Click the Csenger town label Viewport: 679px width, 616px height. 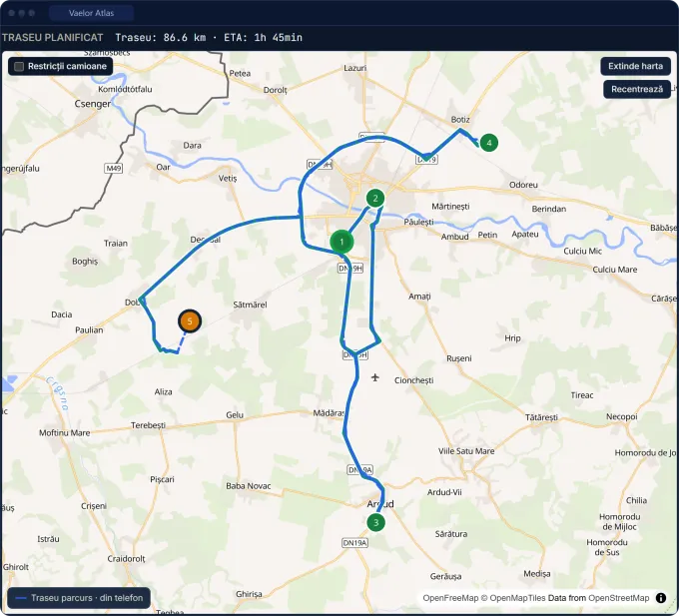92,104
